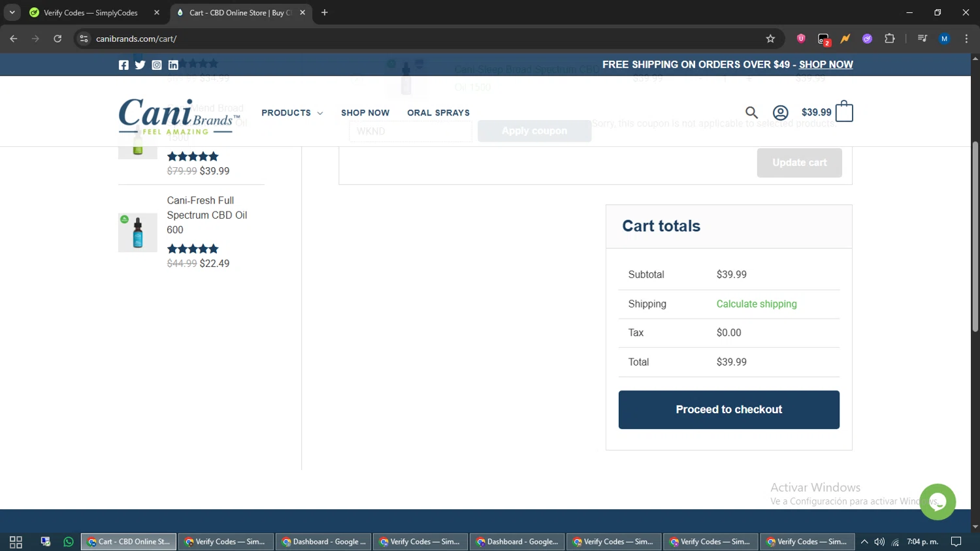The image size is (980, 551).
Task: Open the Windows notification center icon
Action: pyautogui.click(x=956, y=542)
